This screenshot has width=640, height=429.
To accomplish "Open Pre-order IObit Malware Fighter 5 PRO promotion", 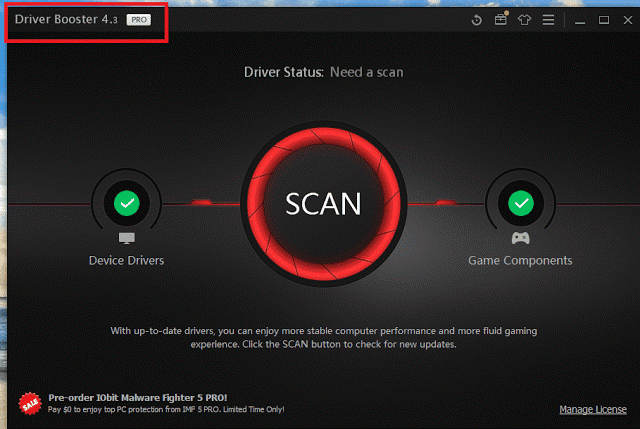I will tap(138, 398).
